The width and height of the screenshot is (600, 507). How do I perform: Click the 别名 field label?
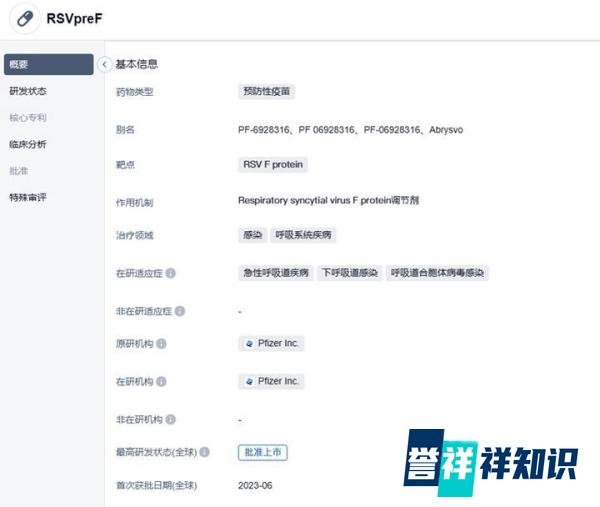coord(125,130)
